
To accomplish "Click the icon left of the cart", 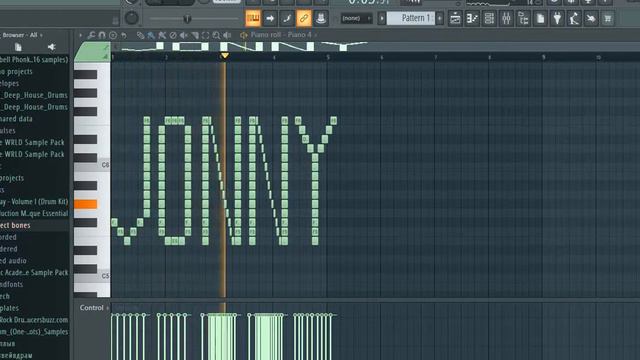I will pyautogui.click(x=591, y=18).
